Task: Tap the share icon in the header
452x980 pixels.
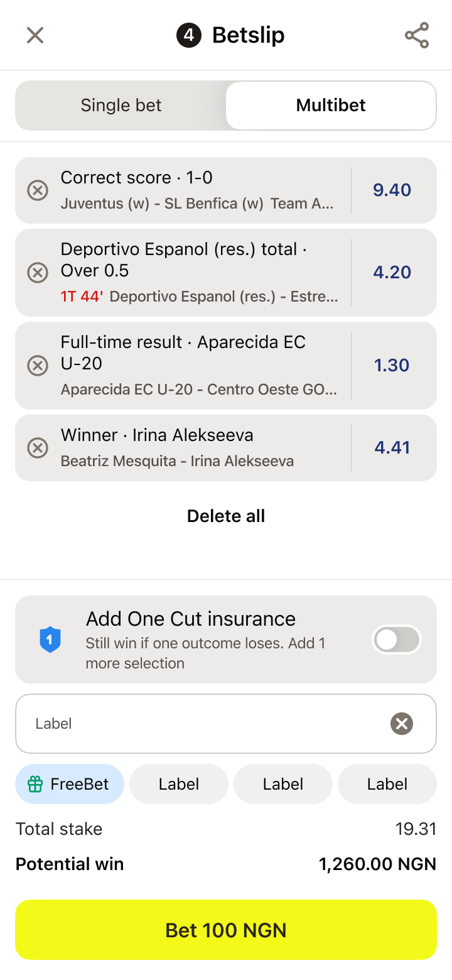Action: [x=417, y=35]
